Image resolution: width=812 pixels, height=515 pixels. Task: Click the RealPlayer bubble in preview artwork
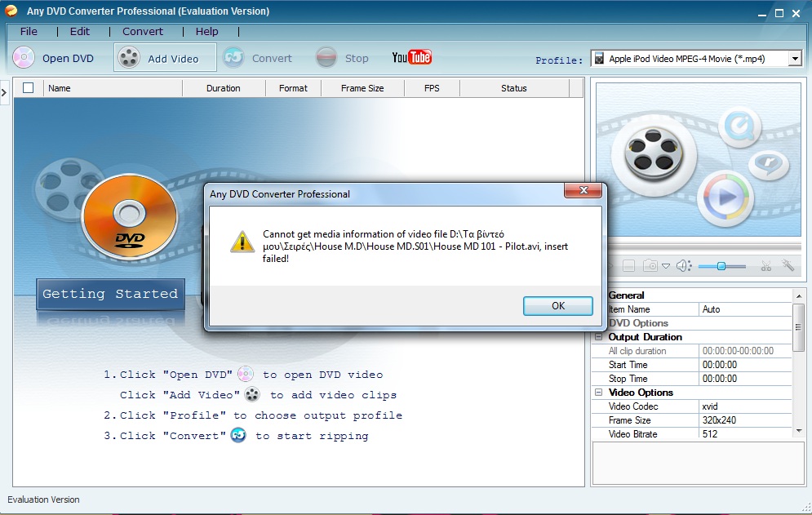point(769,164)
